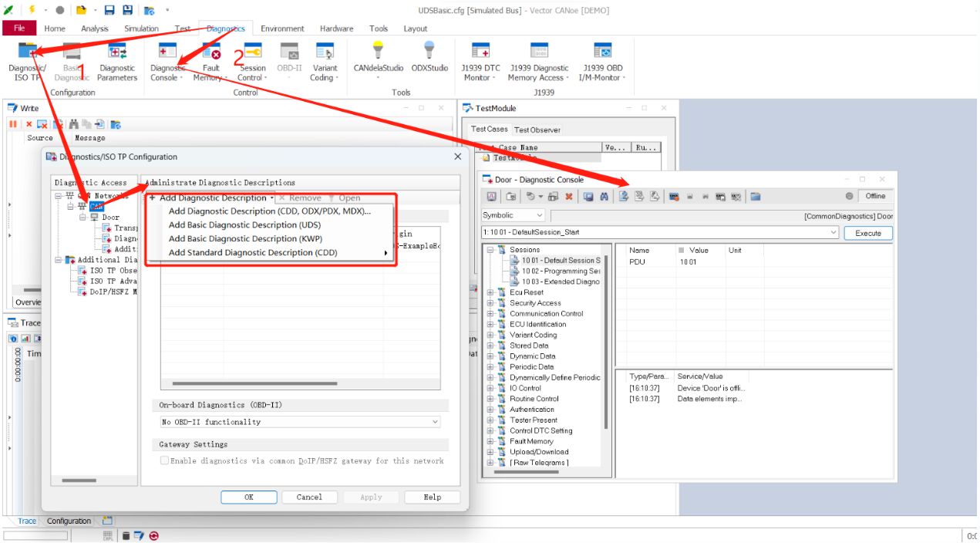Click Cancel in Diagnostics/ISO TP Configuration
This screenshot has width=980, height=543.
click(309, 497)
